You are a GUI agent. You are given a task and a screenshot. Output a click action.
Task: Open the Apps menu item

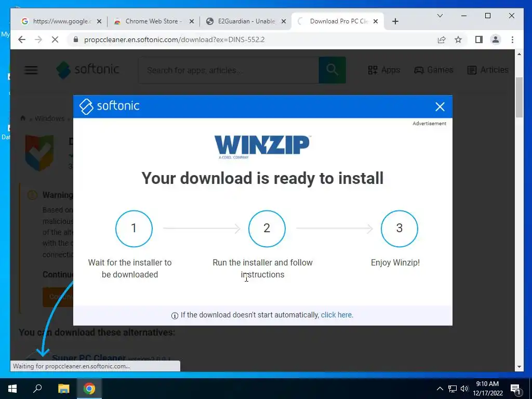point(384,70)
